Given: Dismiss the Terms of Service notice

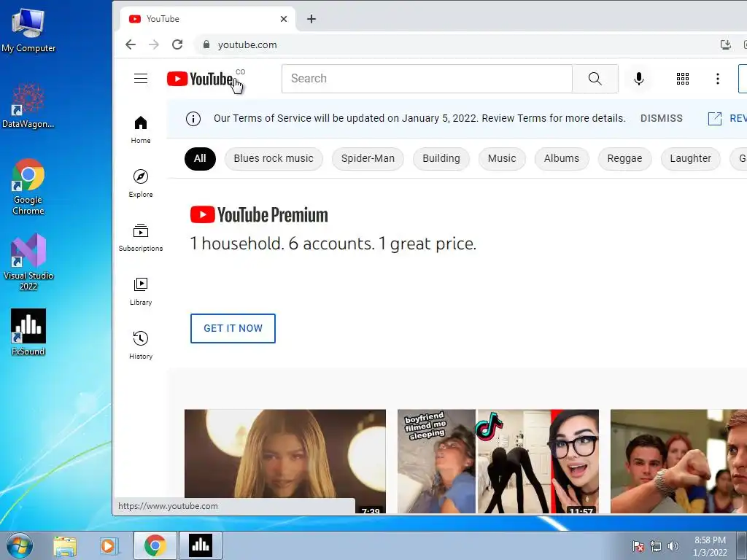Looking at the screenshot, I should [x=661, y=119].
